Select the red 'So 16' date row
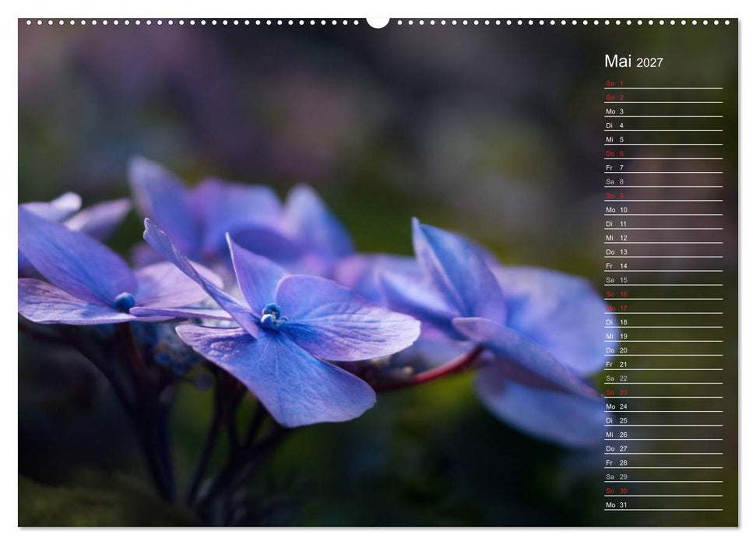 [x=663, y=294]
